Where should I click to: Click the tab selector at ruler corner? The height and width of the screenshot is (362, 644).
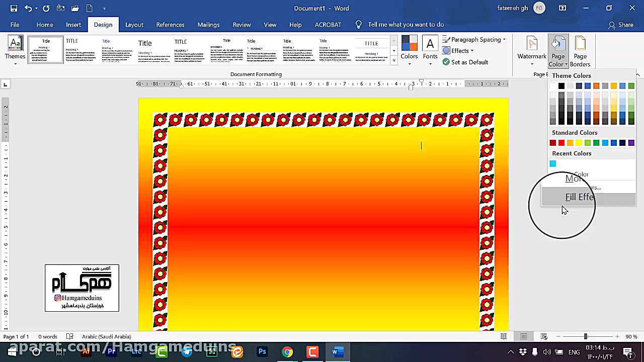tap(6, 84)
